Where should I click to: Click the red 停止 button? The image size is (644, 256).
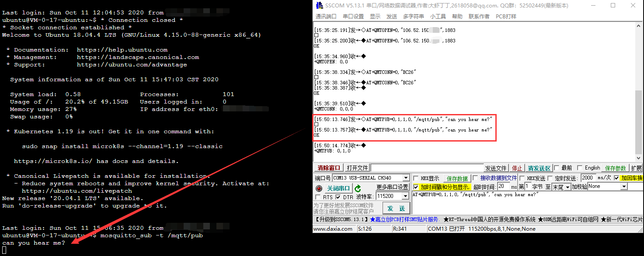(517, 168)
